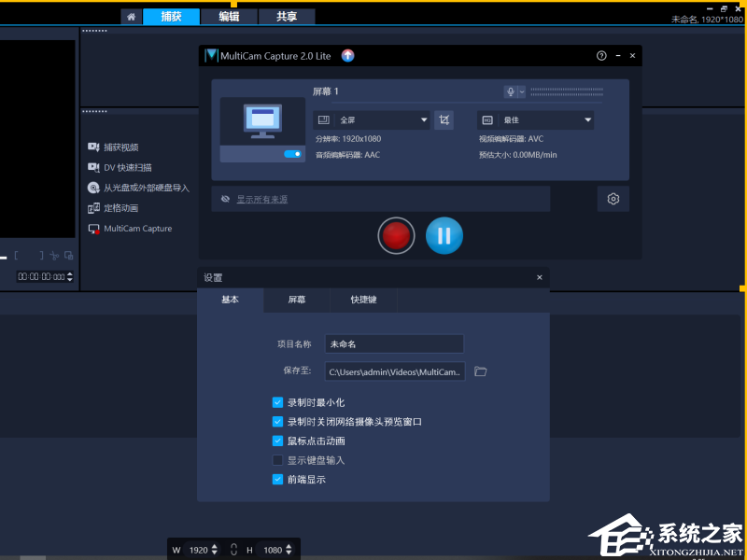This screenshot has height=560, width=747.
Task: Select the 基本 settings tab
Action: point(231,300)
